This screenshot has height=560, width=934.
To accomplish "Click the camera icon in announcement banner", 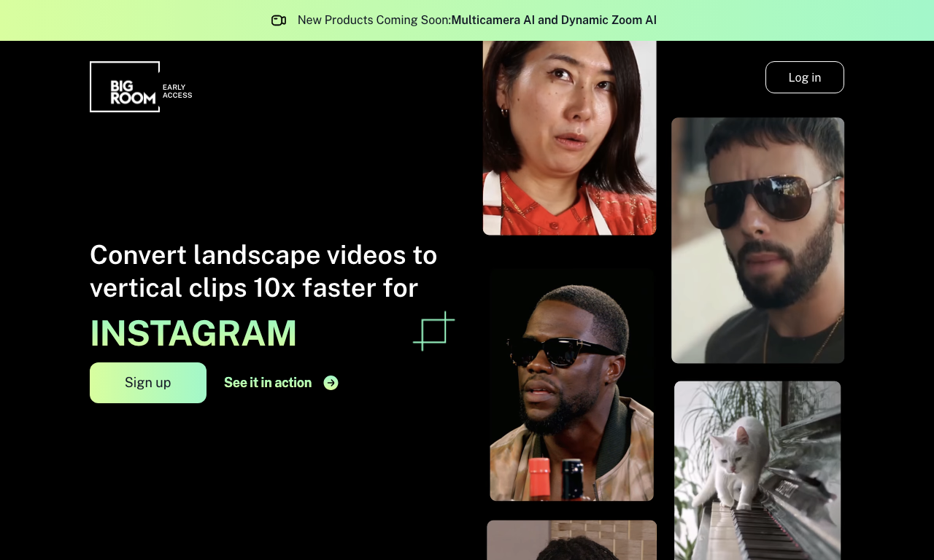I will [x=279, y=20].
